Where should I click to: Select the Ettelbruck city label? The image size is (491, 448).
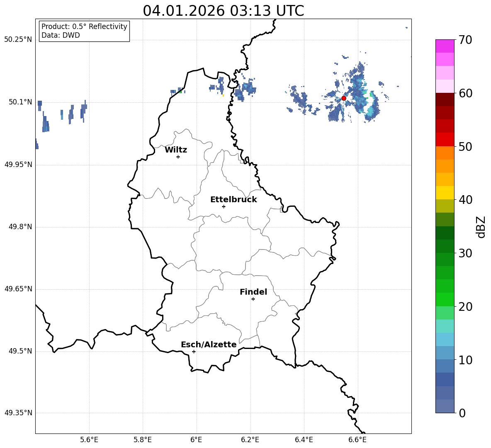(x=233, y=200)
